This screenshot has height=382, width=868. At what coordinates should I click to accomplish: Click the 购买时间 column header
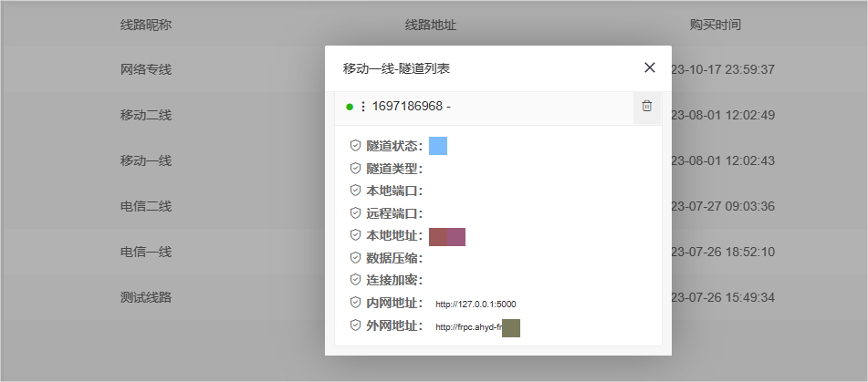(715, 25)
